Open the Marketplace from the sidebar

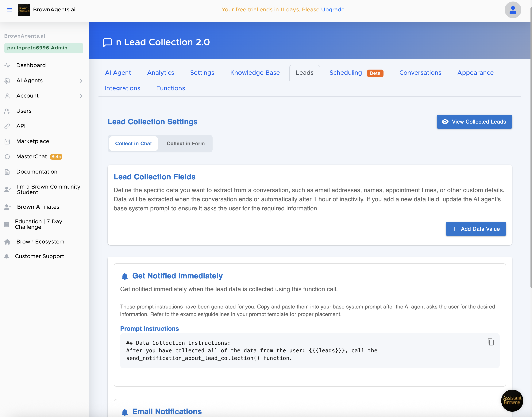pyautogui.click(x=33, y=141)
